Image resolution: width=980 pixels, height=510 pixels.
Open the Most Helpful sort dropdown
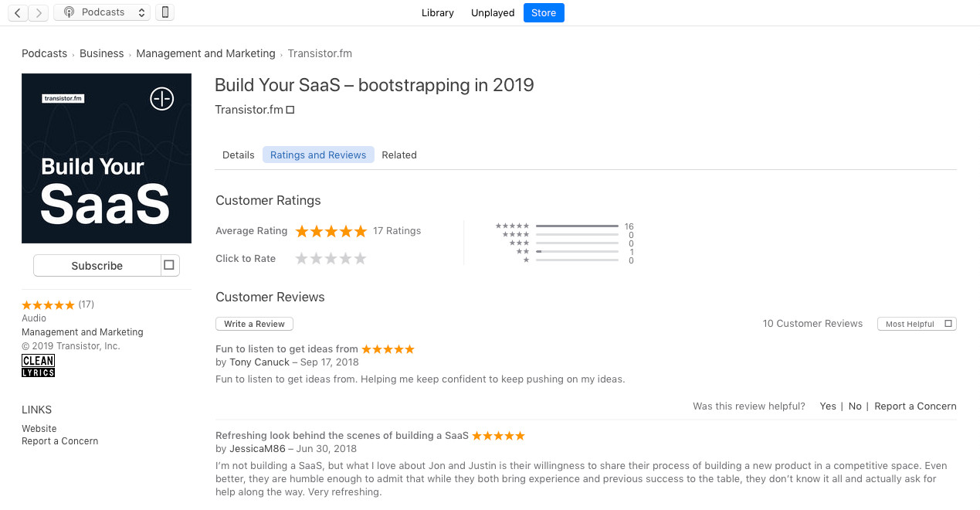(x=917, y=323)
